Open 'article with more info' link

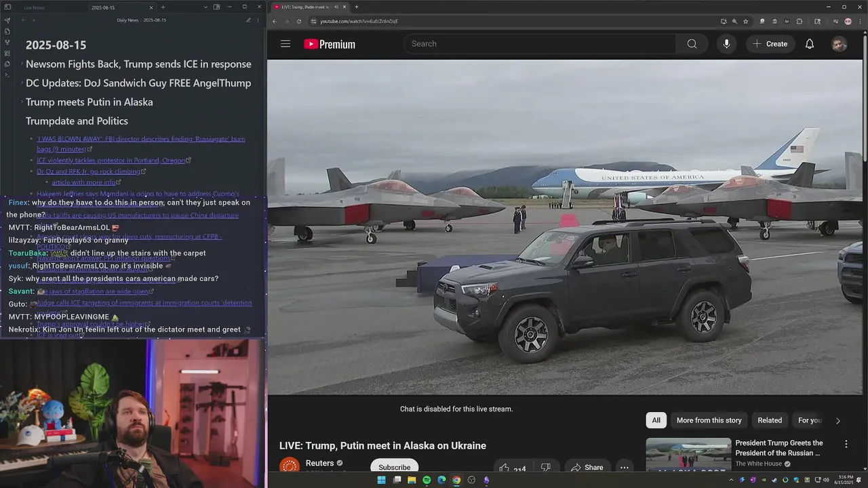coord(84,182)
